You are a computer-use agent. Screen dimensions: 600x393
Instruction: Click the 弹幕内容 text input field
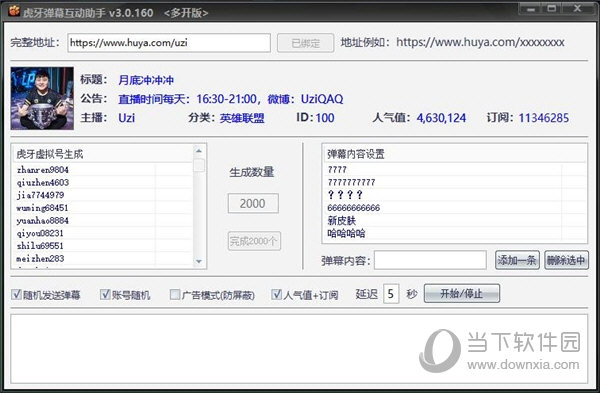click(430, 260)
